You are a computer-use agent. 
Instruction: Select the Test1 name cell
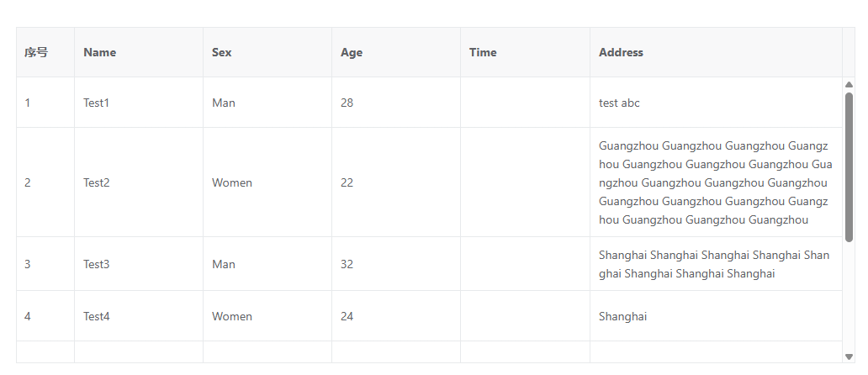(97, 103)
